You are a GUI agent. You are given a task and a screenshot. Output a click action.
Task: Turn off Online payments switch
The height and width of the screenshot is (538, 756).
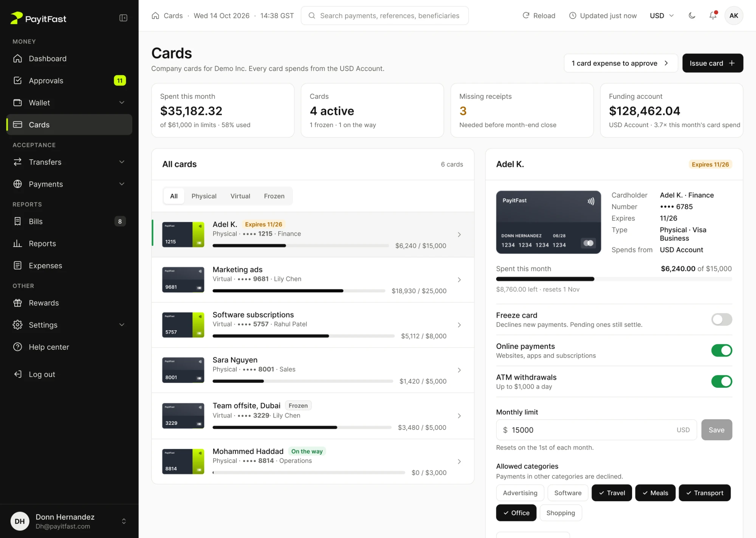pos(722,350)
